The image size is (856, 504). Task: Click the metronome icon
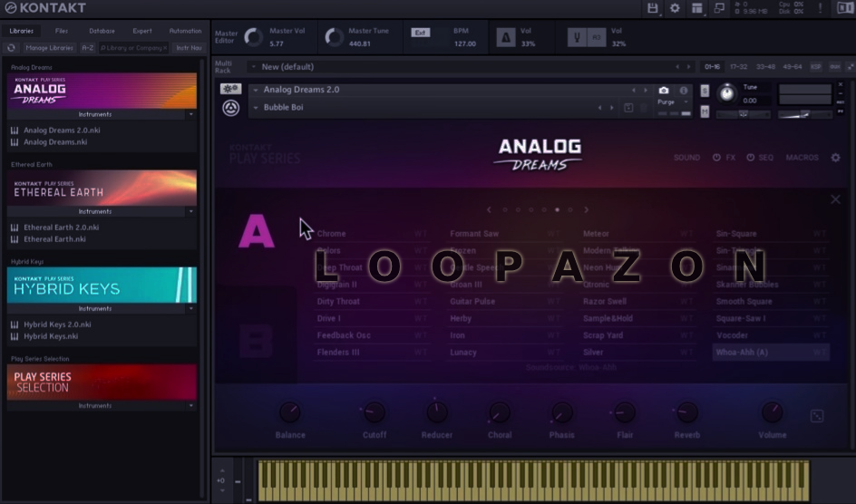point(505,37)
